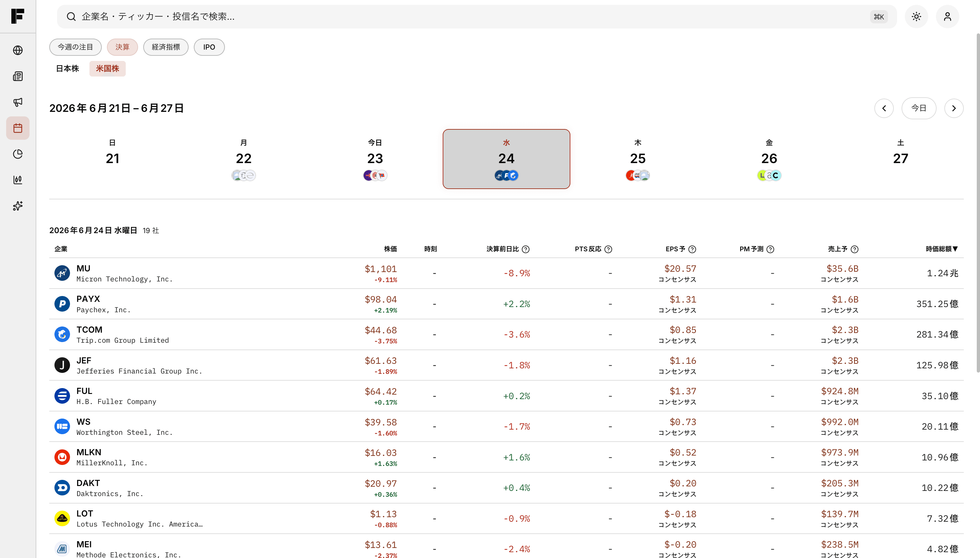Select 日本株 market filter
Screen dimensions: 980x558
pyautogui.click(x=67, y=69)
